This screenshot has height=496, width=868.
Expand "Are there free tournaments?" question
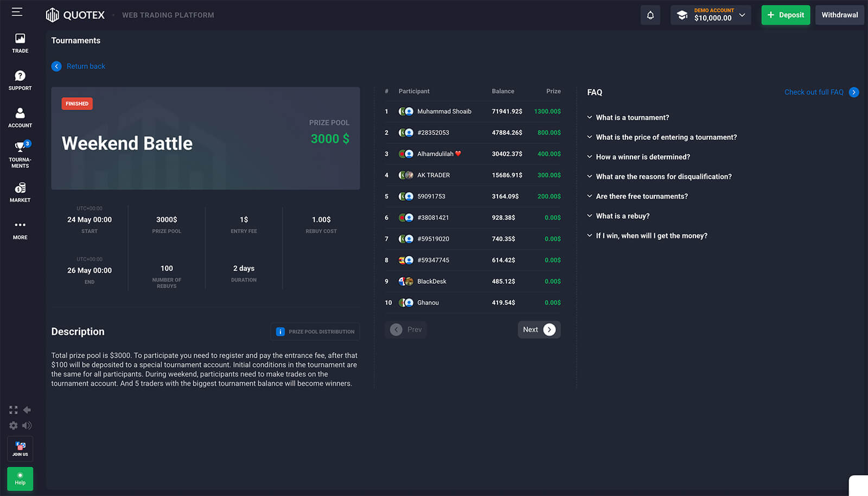(x=641, y=196)
